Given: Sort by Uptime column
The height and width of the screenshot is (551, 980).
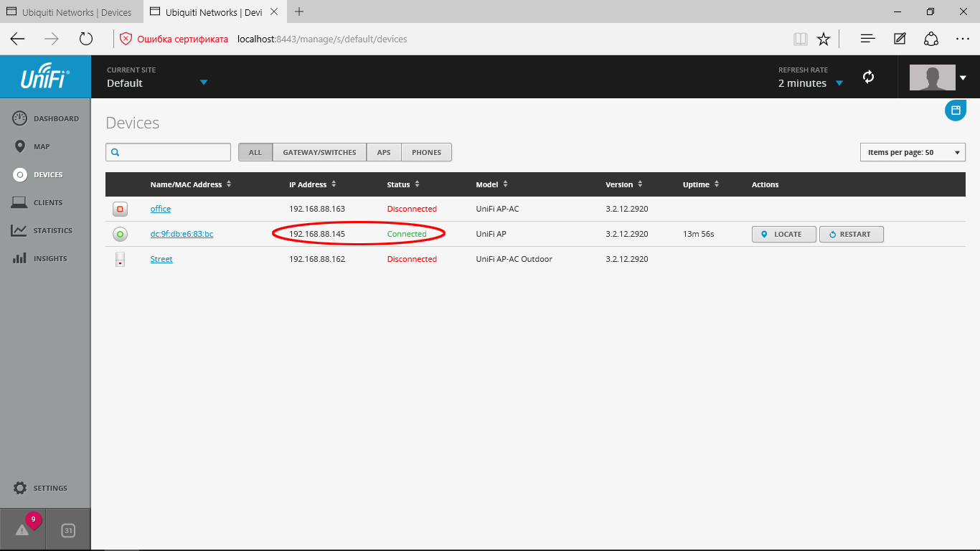Looking at the screenshot, I should click(x=701, y=184).
